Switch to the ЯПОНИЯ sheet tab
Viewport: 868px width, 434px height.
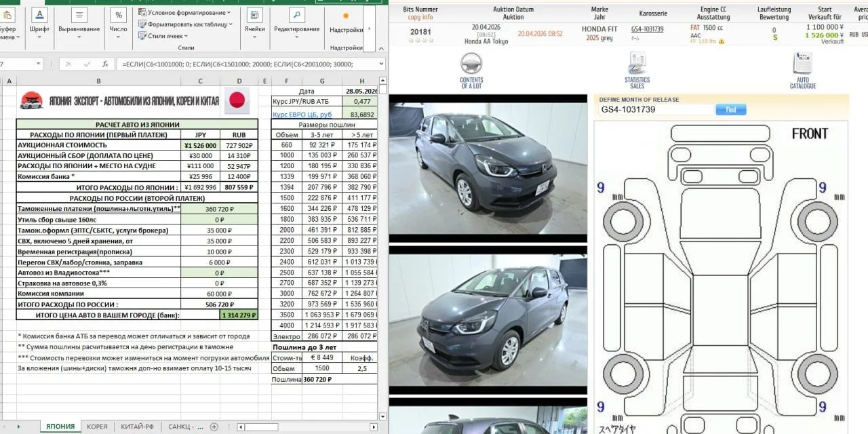[60, 427]
